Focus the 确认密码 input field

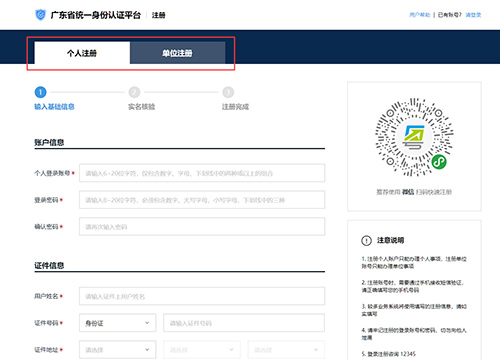[202, 227]
